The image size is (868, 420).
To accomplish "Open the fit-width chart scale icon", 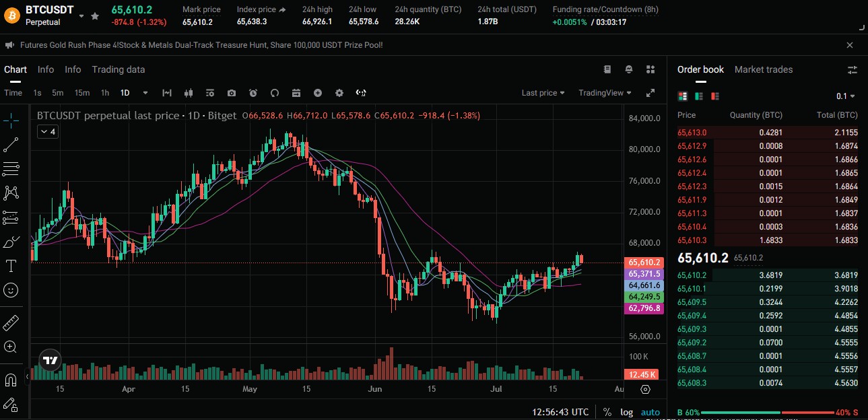I will tap(167, 93).
